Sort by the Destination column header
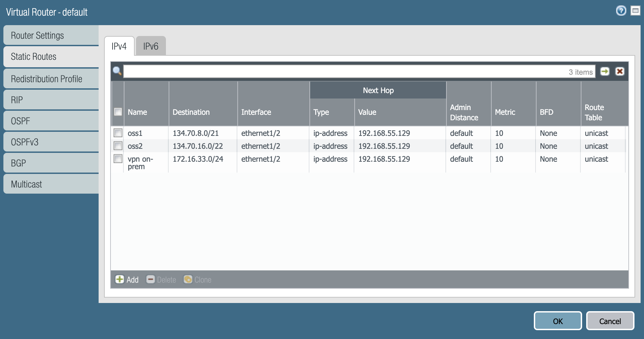 coord(191,112)
